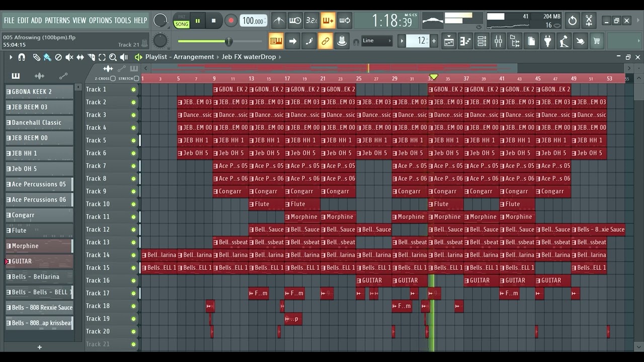
Task: Click the scissors one-click audio recording icon
Action: 589,21
